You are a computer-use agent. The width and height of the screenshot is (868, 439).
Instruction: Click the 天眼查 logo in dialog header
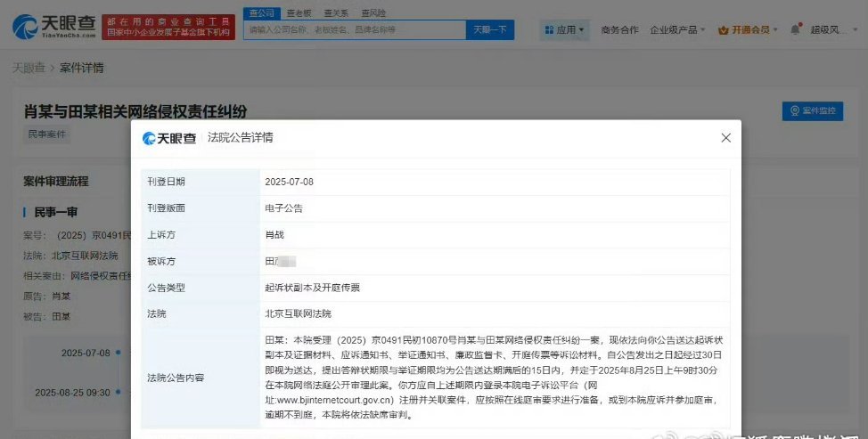coord(169,138)
